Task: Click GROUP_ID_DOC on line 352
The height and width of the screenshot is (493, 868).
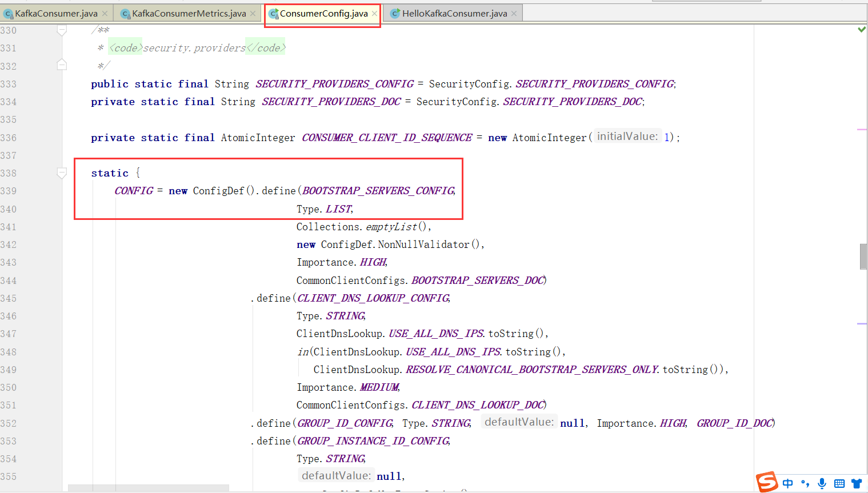Action: pyautogui.click(x=734, y=423)
